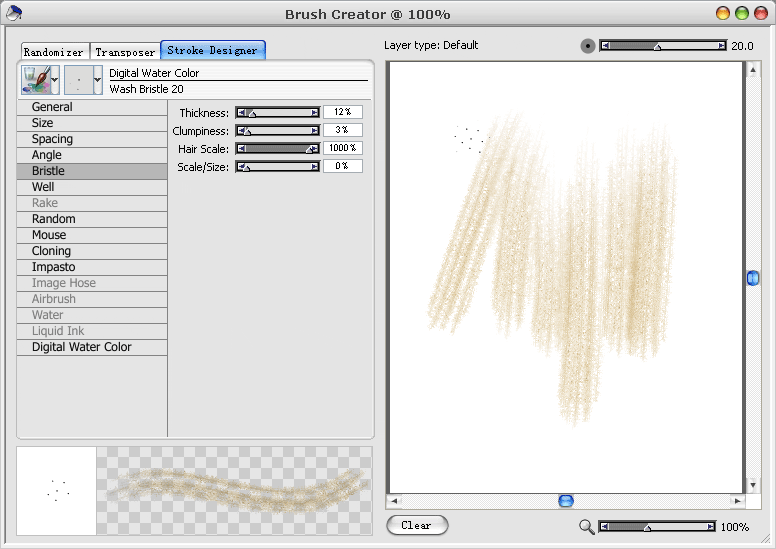
Task: Click the horizontal scrollbar blue thumb
Action: 566,501
